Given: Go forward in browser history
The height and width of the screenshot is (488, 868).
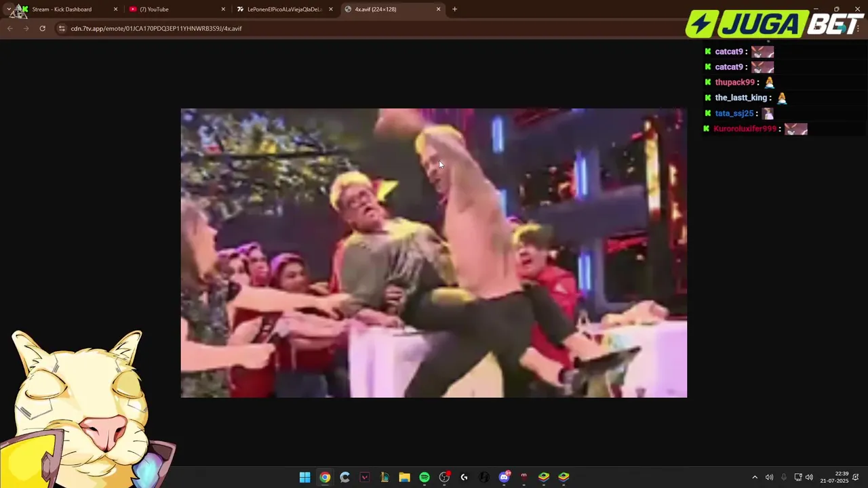Looking at the screenshot, I should 26,28.
